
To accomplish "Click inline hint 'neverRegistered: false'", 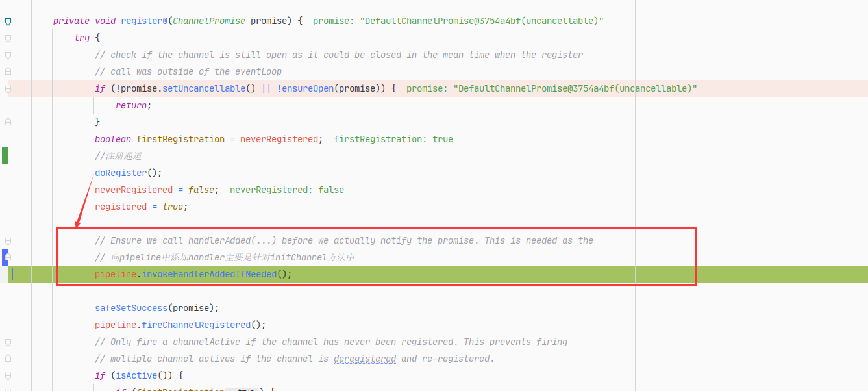I will tap(287, 190).
